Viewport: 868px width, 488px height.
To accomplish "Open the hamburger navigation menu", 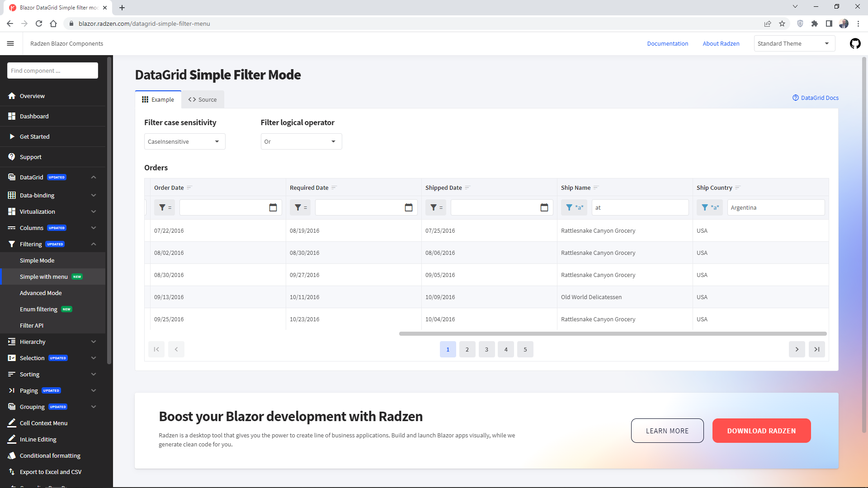I will 10,43.
